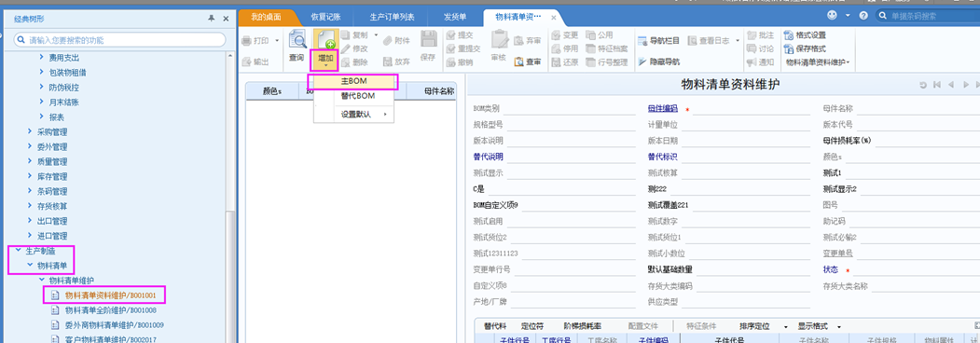
Task: Click the 撤销 revoke icon
Action: 450,62
